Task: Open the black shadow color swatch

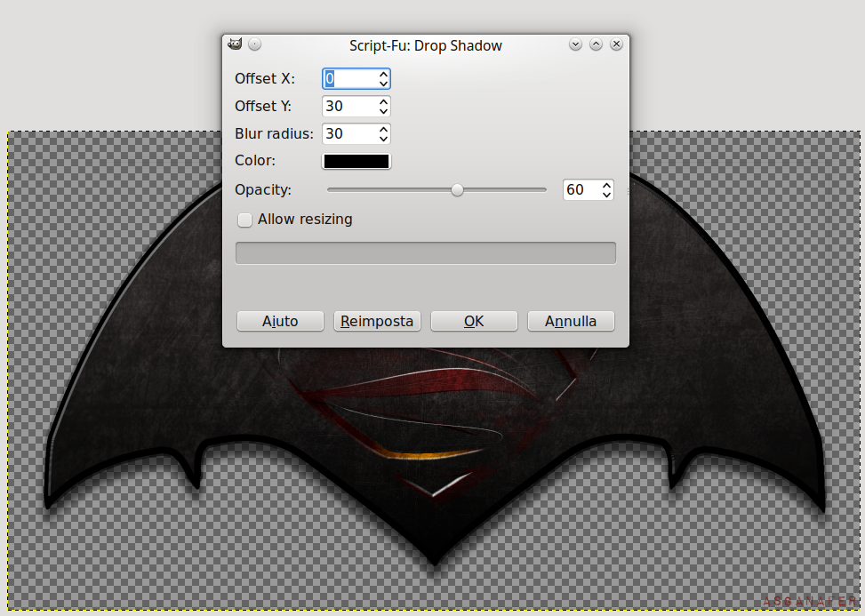Action: tap(356, 161)
